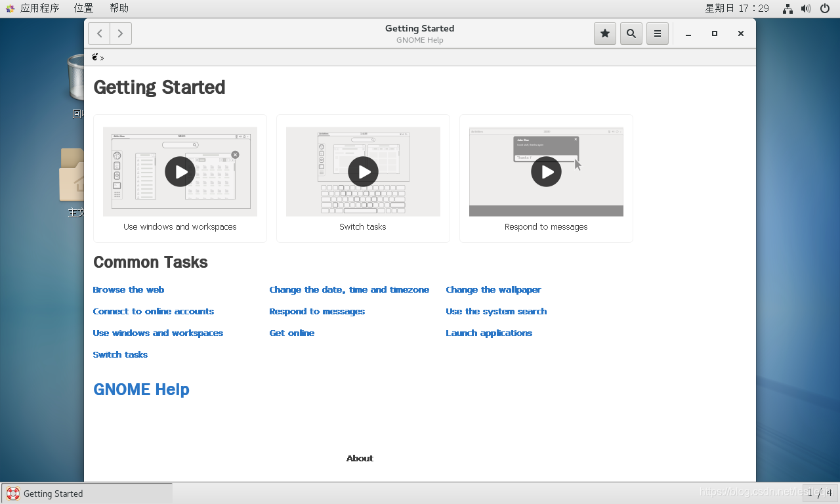
Task: Open Switch tasks link in Common Tasks
Action: [x=121, y=354]
